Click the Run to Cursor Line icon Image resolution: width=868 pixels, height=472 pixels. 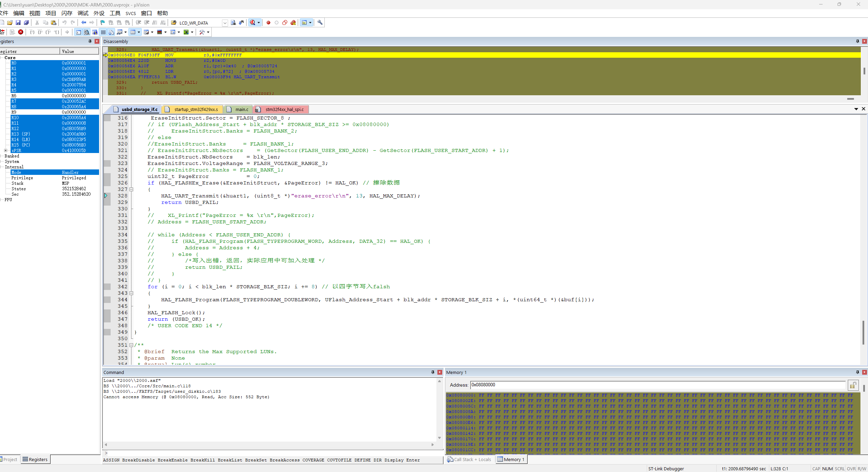(57, 32)
